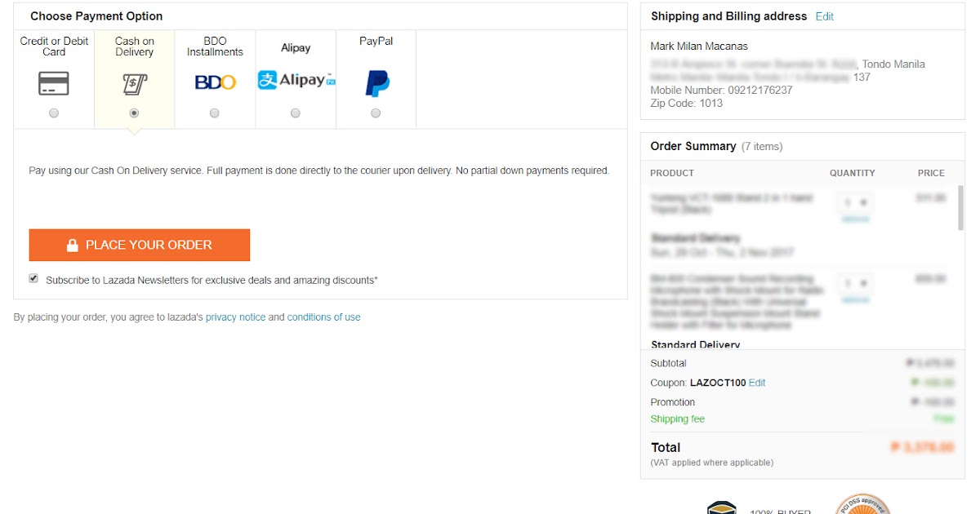Click the Alipay payment logo

point(295,80)
